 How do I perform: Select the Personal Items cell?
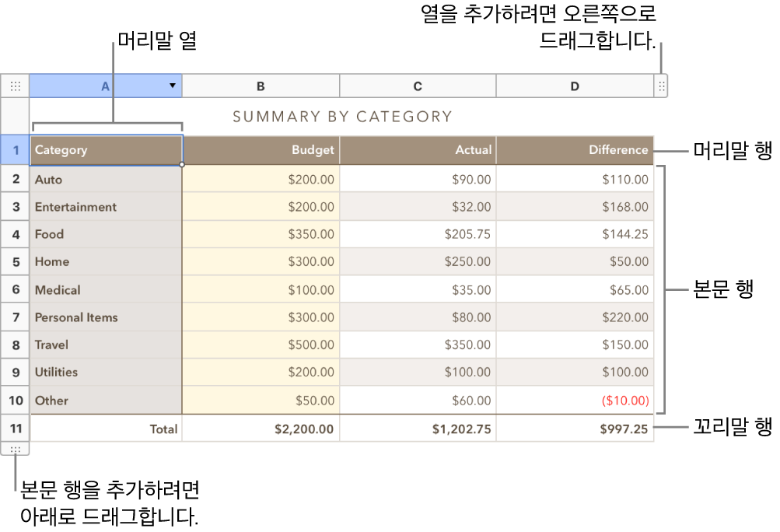[107, 317]
